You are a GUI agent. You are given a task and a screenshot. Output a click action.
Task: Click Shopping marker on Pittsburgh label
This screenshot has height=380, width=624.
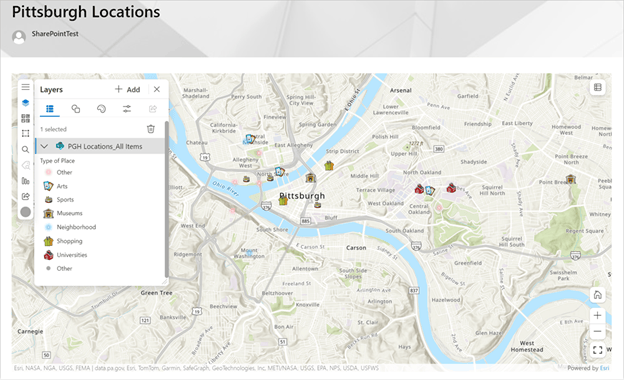[x=283, y=201]
